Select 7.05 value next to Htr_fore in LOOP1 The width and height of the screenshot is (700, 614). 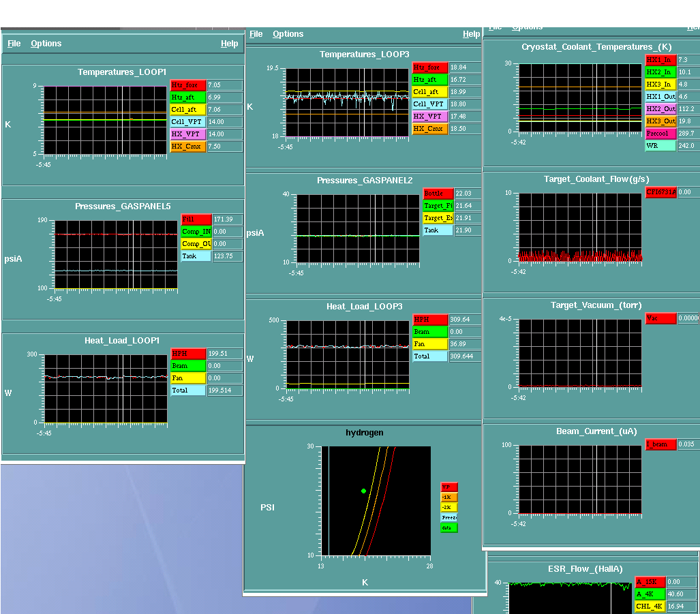click(225, 85)
